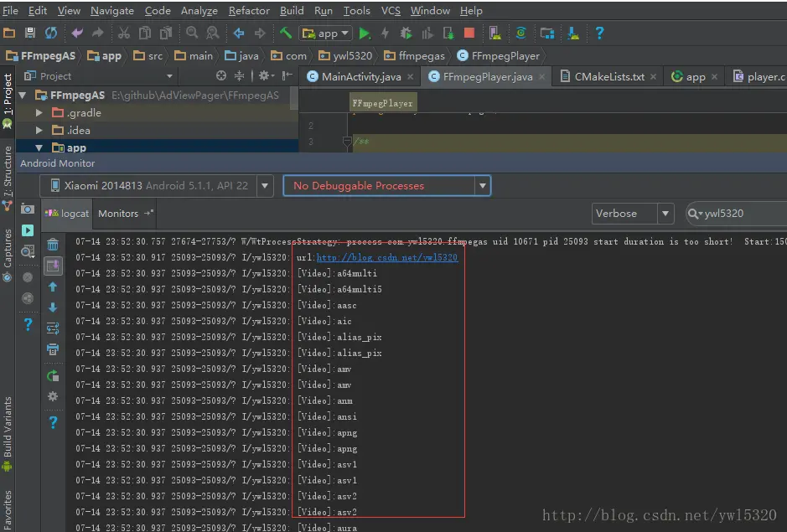The width and height of the screenshot is (787, 532).
Task: Undo the last action with the purple arrow
Action: point(77,34)
